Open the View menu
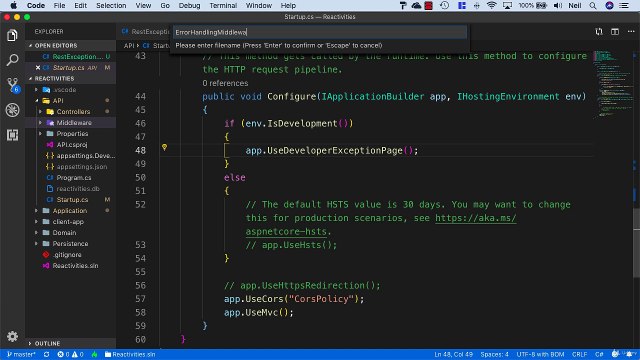The height and width of the screenshot is (360, 640). click(143, 5)
